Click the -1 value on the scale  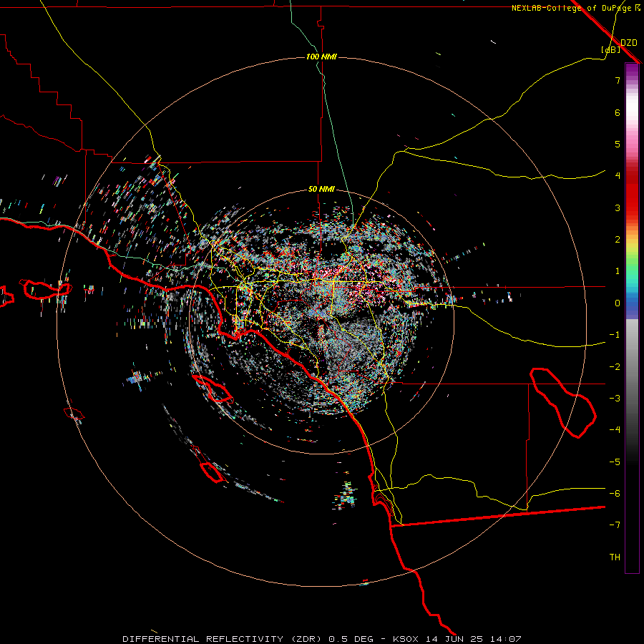(615, 335)
